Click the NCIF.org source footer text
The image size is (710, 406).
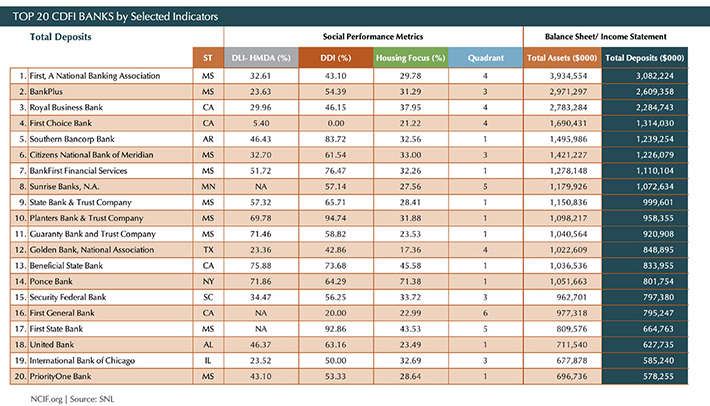[72, 399]
